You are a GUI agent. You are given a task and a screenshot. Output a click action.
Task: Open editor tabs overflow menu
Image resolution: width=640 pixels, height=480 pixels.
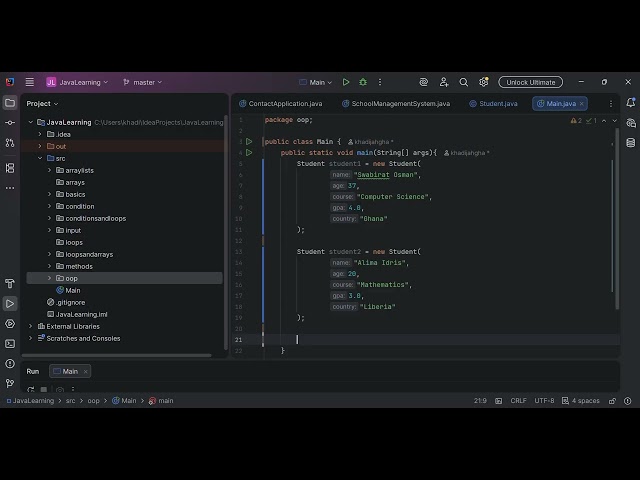pyautogui.click(x=611, y=104)
